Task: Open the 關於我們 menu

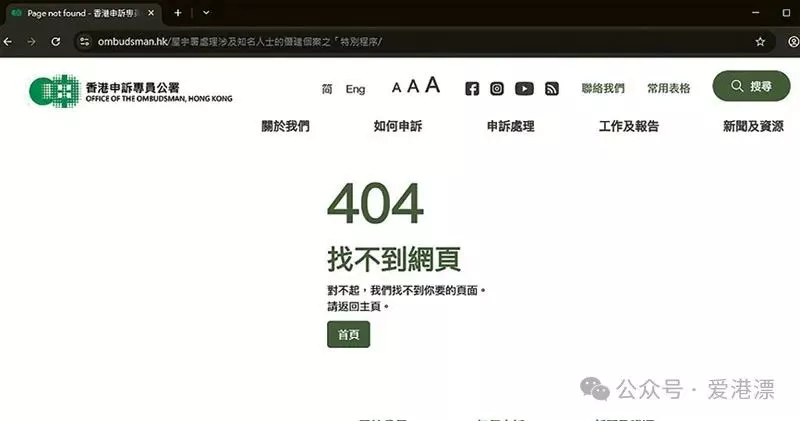Action: pyautogui.click(x=285, y=126)
